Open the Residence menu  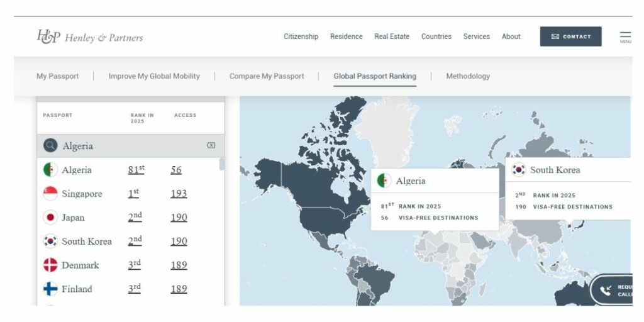tap(347, 36)
